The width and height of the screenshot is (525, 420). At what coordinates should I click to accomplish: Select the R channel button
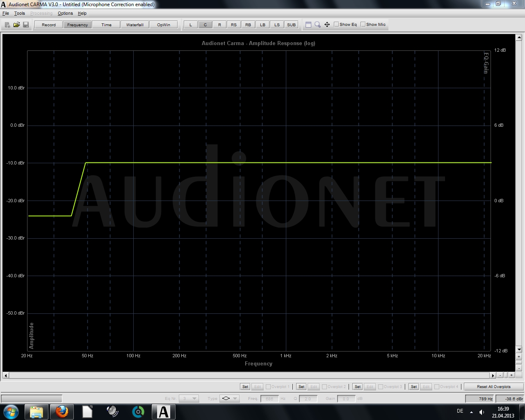(x=219, y=25)
